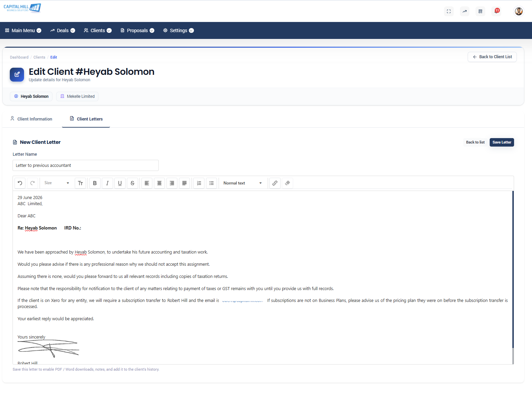Expand the Clients menu
This screenshot has width=532, height=393.
click(x=98, y=30)
